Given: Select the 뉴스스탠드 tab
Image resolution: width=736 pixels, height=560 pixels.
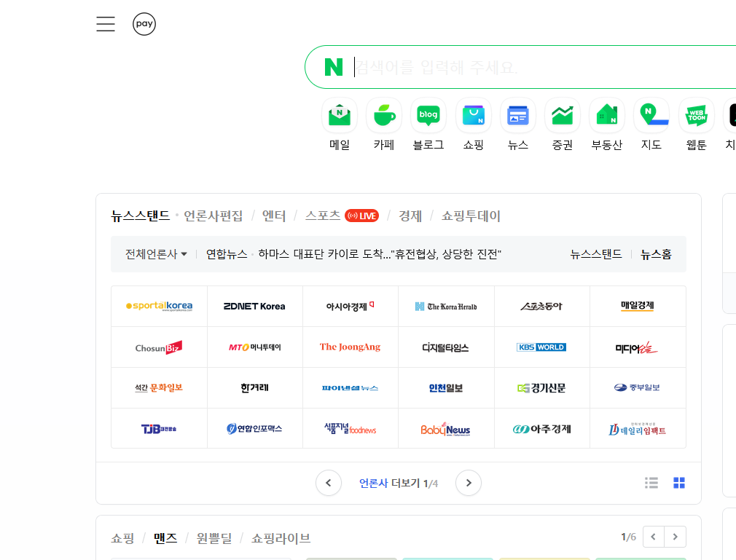Looking at the screenshot, I should point(141,216).
